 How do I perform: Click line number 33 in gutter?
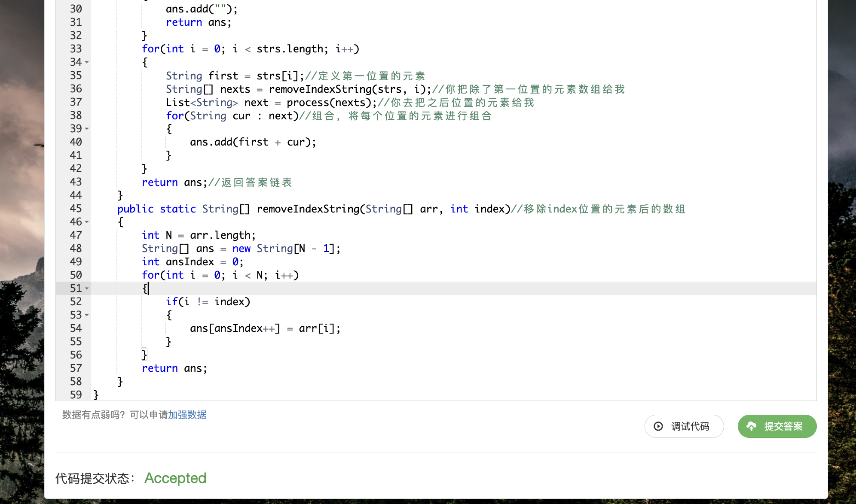click(76, 49)
